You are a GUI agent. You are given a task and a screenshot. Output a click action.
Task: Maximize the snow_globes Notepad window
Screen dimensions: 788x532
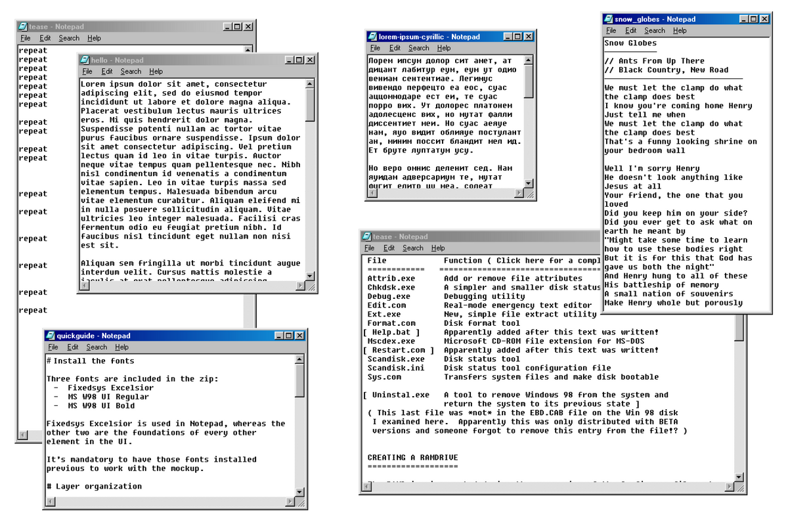coord(752,19)
